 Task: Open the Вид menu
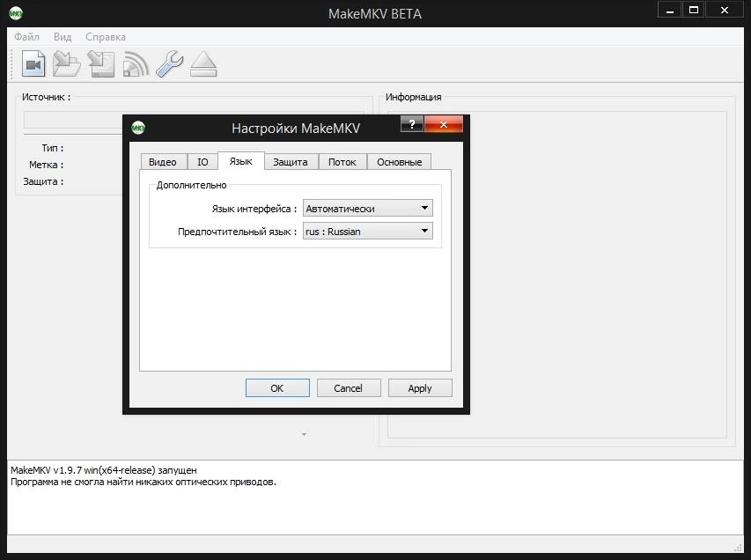pos(63,37)
